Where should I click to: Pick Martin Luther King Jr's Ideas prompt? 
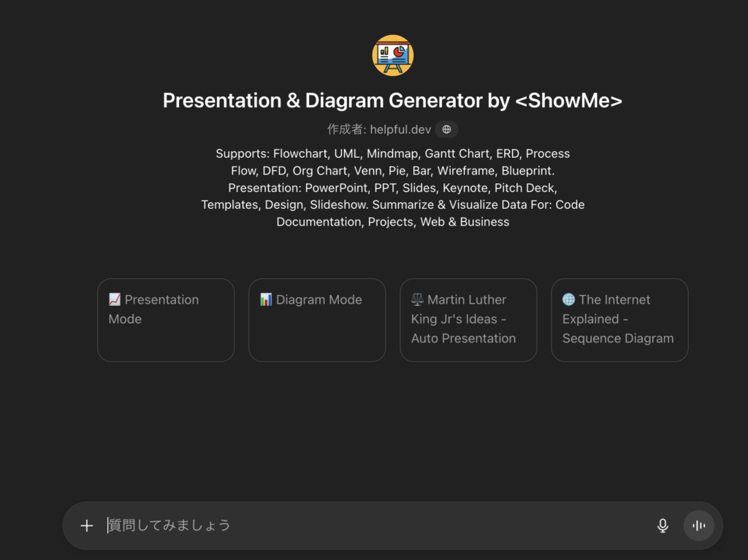click(x=468, y=320)
